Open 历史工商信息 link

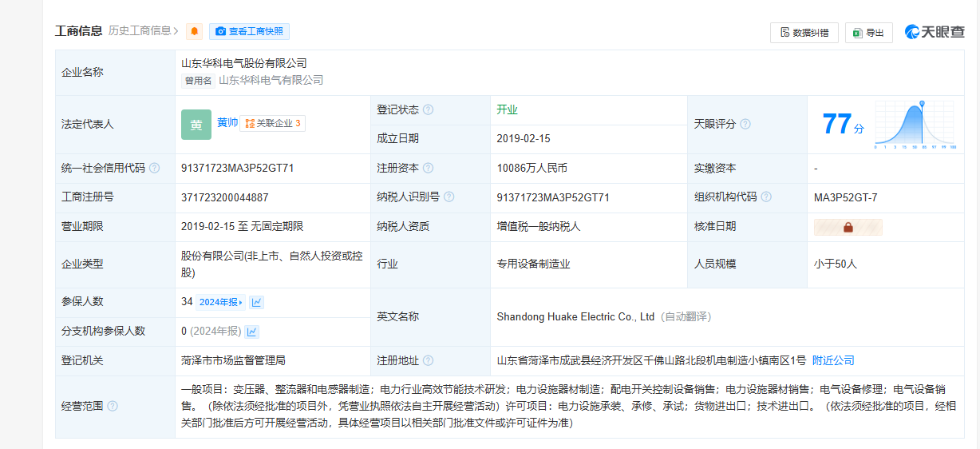[x=144, y=31]
